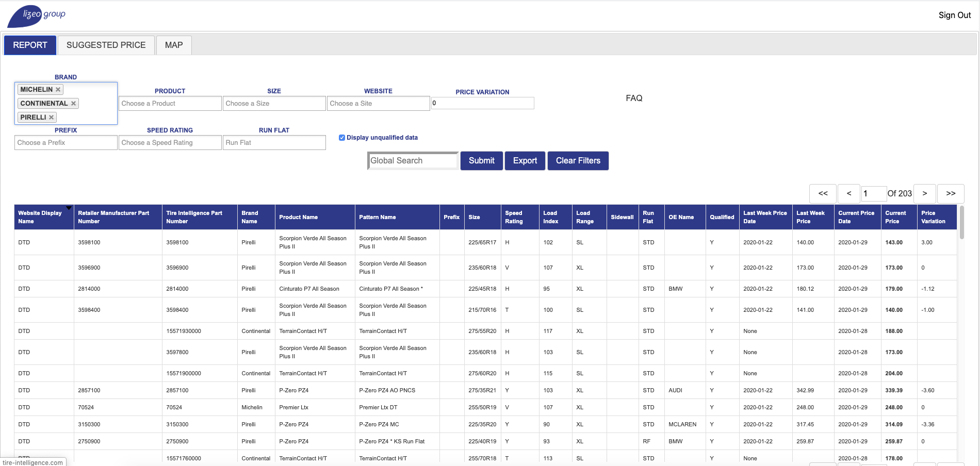Click the Brand multi-select box
Viewport: 980px width, 466px height.
coord(66,104)
